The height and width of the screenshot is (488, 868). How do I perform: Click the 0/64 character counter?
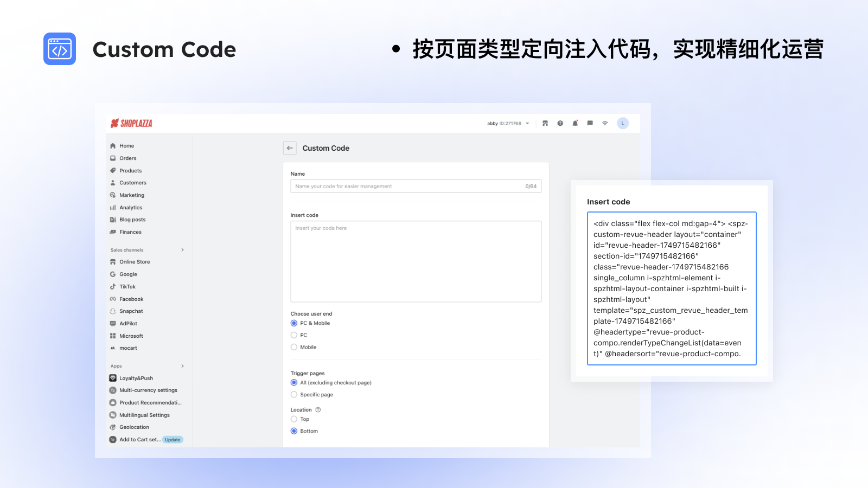coord(531,187)
